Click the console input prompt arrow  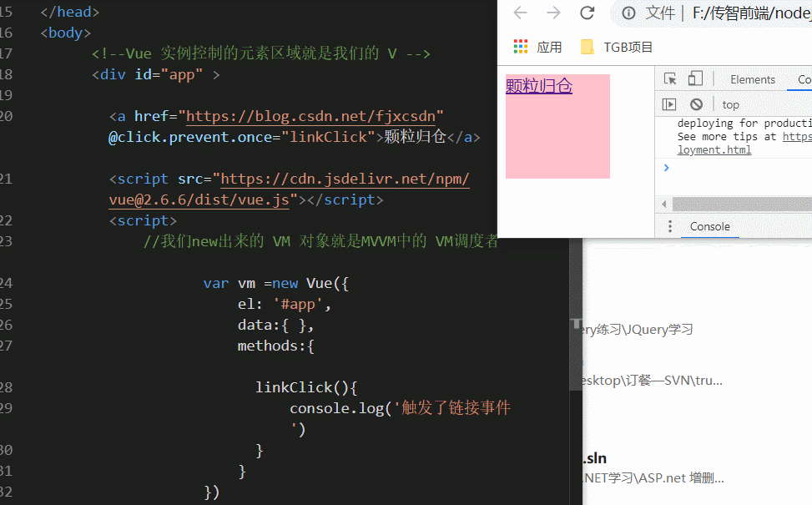(x=667, y=167)
